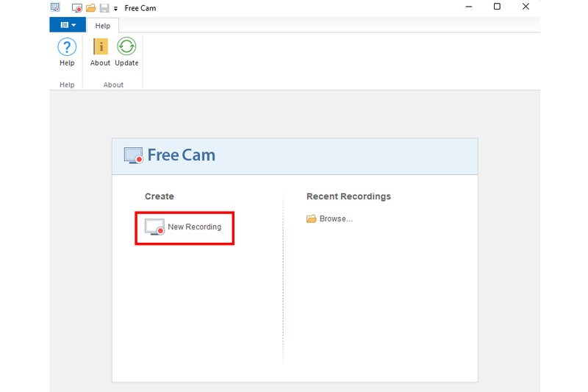Click the Free Cam title bar text
Viewport: 588px width, 392px height.
tap(140, 8)
